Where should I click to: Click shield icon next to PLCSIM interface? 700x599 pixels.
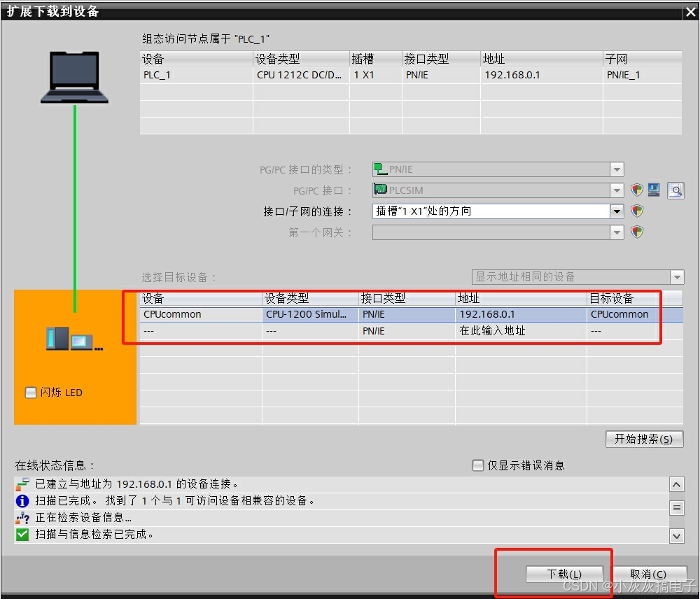pos(636,190)
